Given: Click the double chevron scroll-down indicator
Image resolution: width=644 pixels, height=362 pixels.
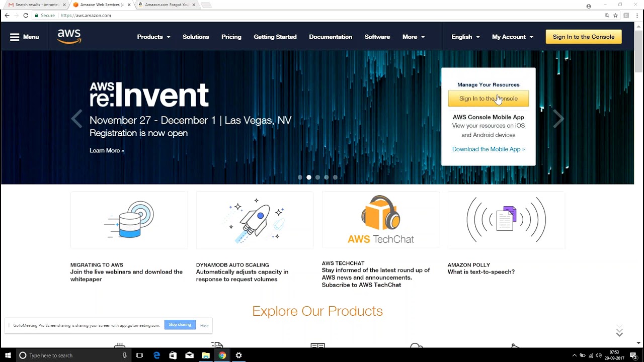Looking at the screenshot, I should pyautogui.click(x=619, y=331).
